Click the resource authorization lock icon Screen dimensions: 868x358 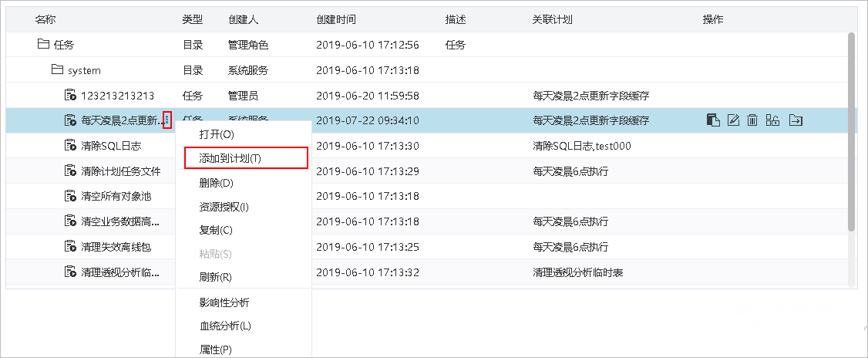tap(772, 120)
